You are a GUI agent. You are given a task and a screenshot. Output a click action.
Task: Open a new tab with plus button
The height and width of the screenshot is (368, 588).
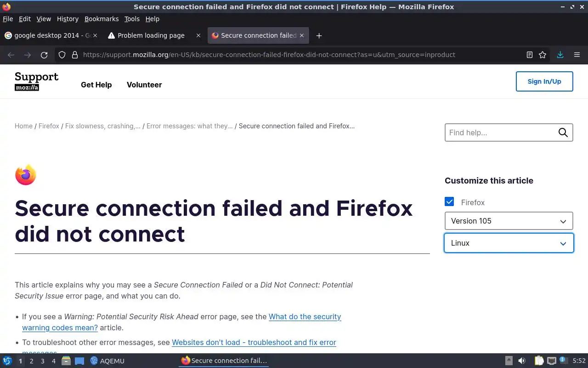click(x=319, y=35)
